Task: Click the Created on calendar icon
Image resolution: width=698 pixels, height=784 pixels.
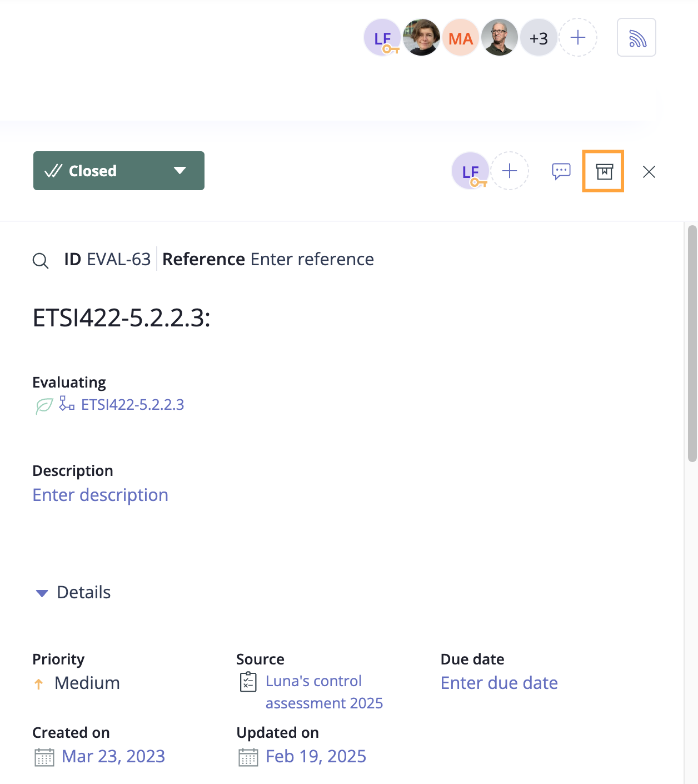Action: 44,757
